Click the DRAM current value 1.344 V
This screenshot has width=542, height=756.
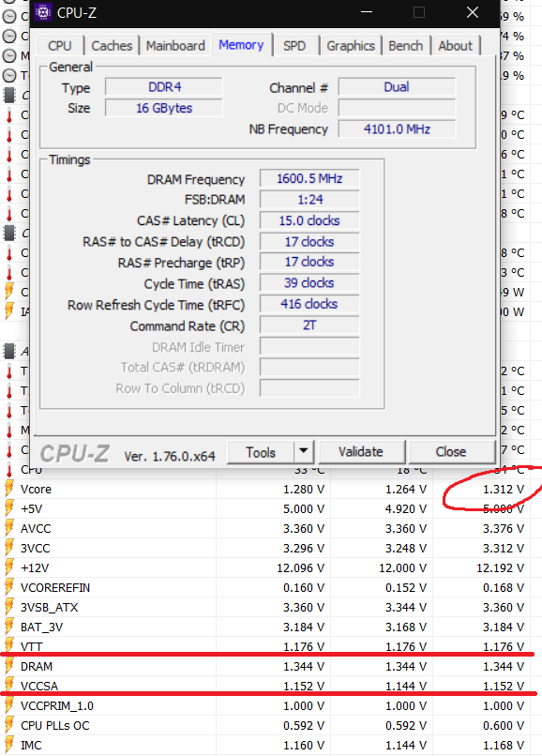point(304,666)
